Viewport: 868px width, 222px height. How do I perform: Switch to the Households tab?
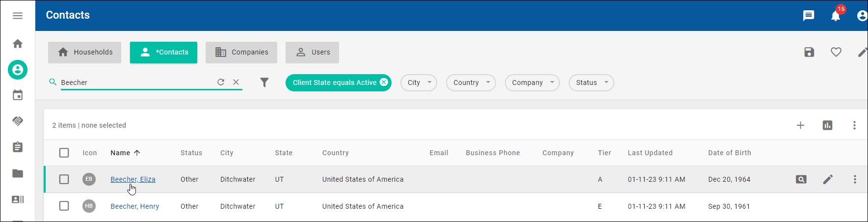pos(84,53)
